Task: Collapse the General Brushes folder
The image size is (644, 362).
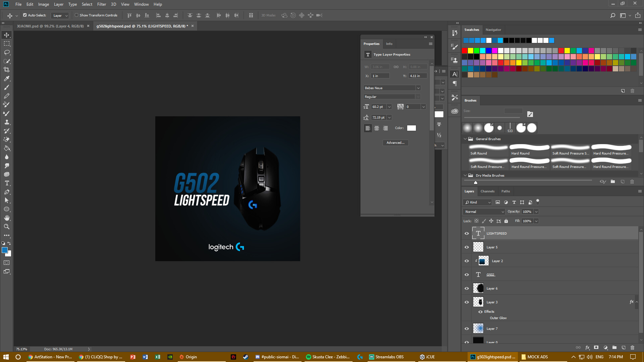Action: 466,139
